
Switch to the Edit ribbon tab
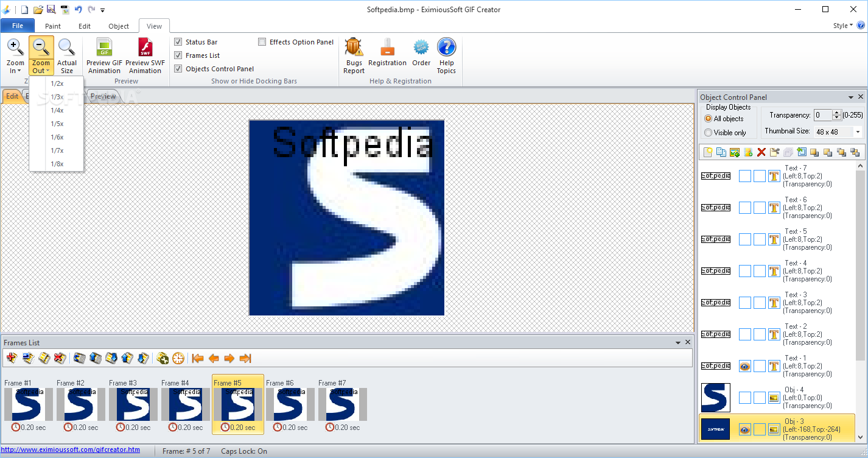pos(85,26)
